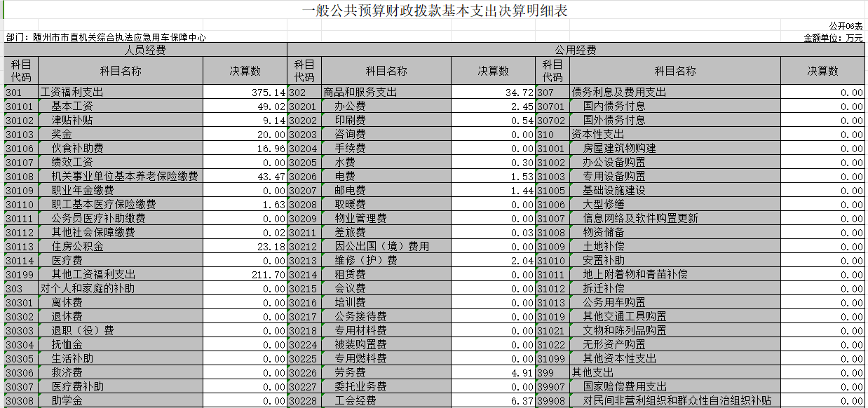Select the 金额单位：万元 cell
The image size is (868, 408).
[x=834, y=38]
